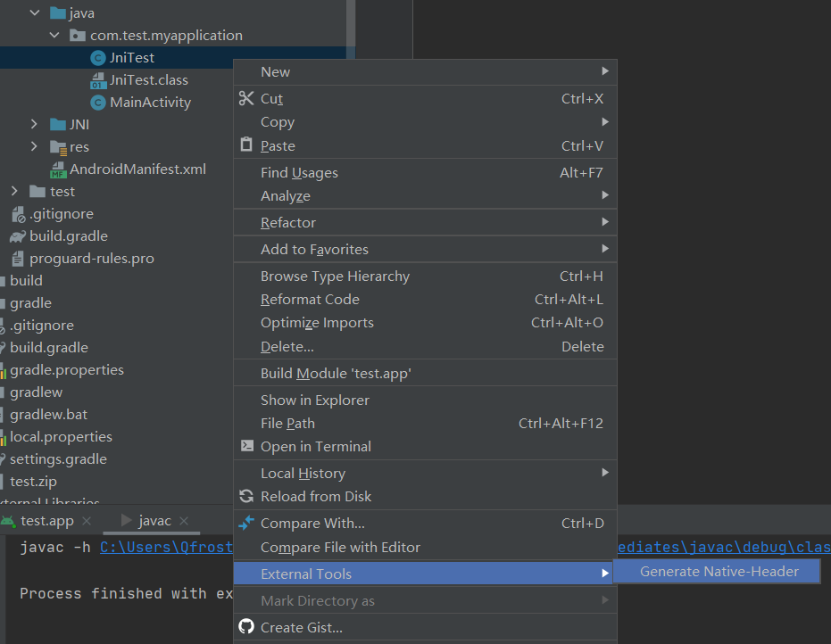This screenshot has width=831, height=644.
Task: Click the GitHub Create Gist icon
Action: (x=246, y=627)
